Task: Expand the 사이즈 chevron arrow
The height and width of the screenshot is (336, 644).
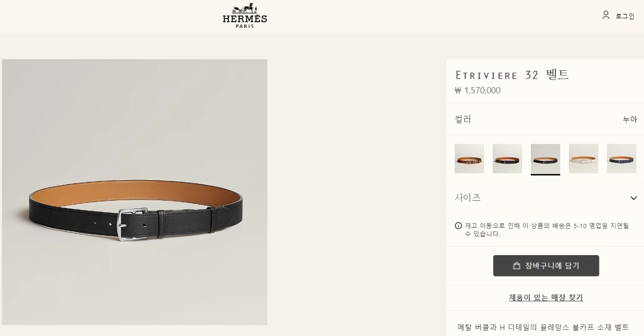Action: (633, 198)
